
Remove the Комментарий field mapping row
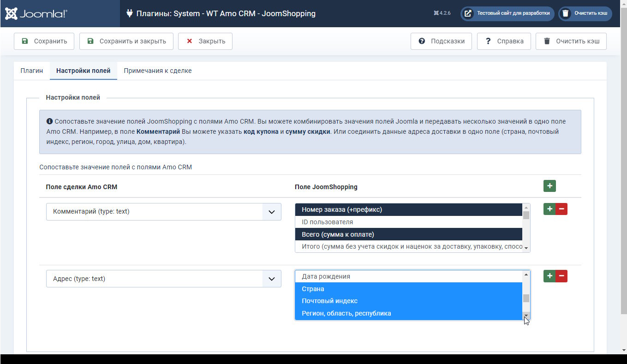[x=561, y=209]
